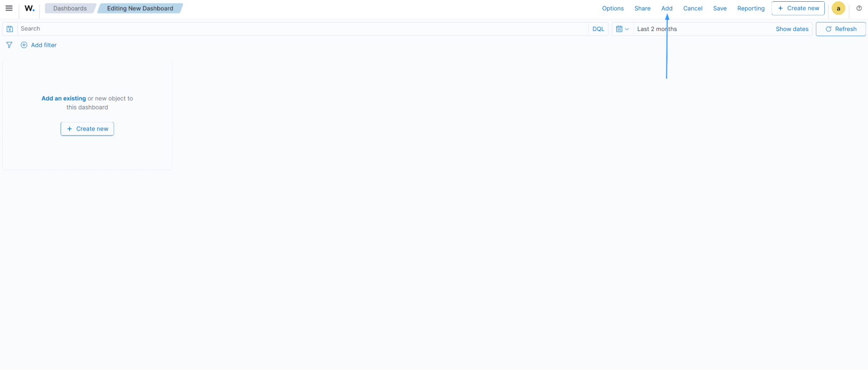Image resolution: width=868 pixels, height=370 pixels.
Task: Open the Reporting menu
Action: click(751, 8)
